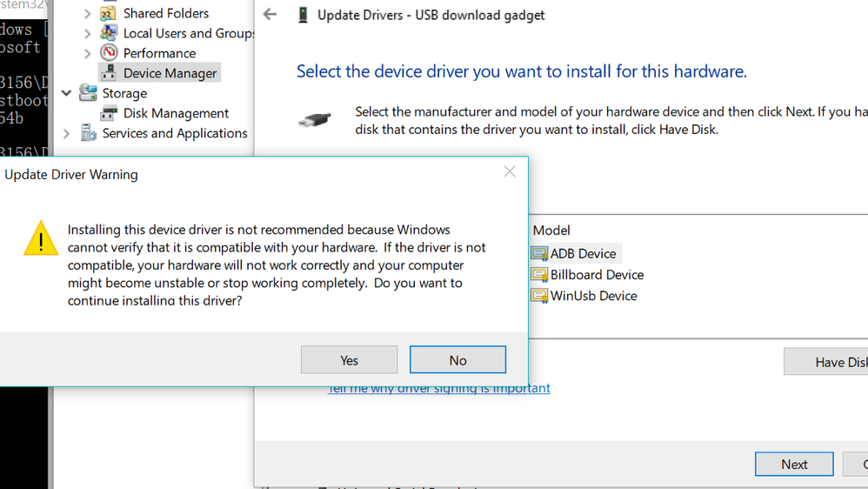Click the Shared Folders icon
The height and width of the screenshot is (489, 868).
coord(108,13)
